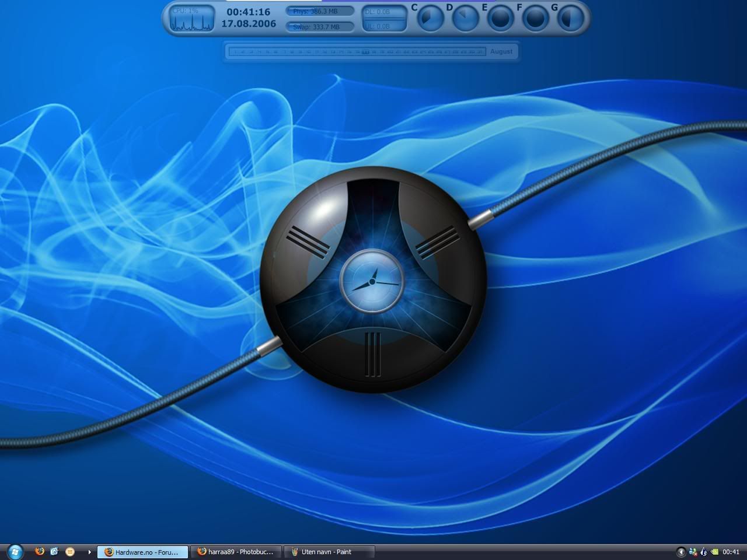Viewport: 747px width, 560px height.
Task: Open the MSN Messenger tray icon
Action: coord(693,552)
